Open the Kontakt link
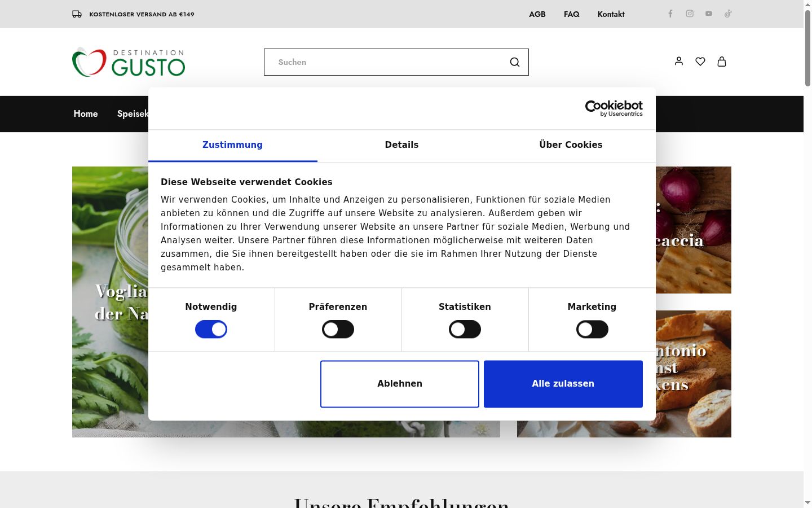 (x=611, y=14)
